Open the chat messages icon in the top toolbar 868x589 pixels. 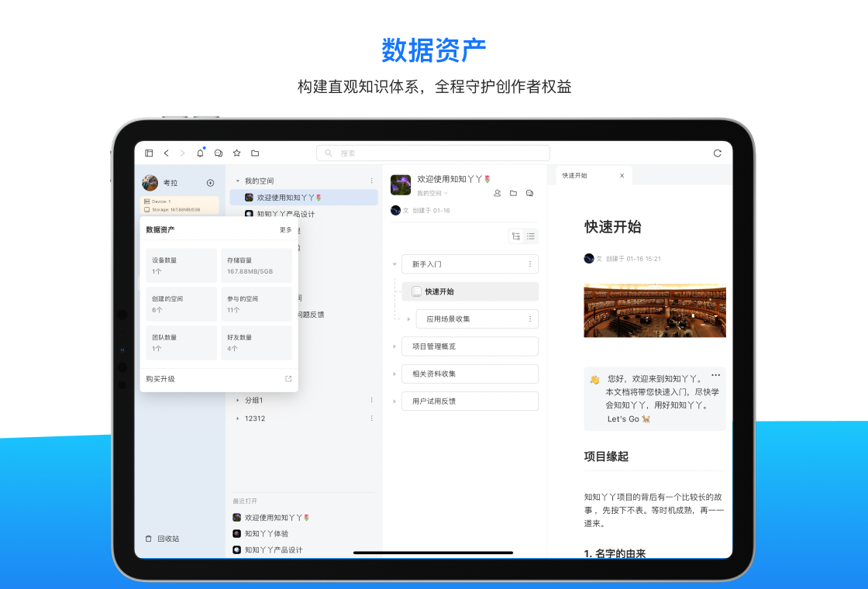click(219, 153)
